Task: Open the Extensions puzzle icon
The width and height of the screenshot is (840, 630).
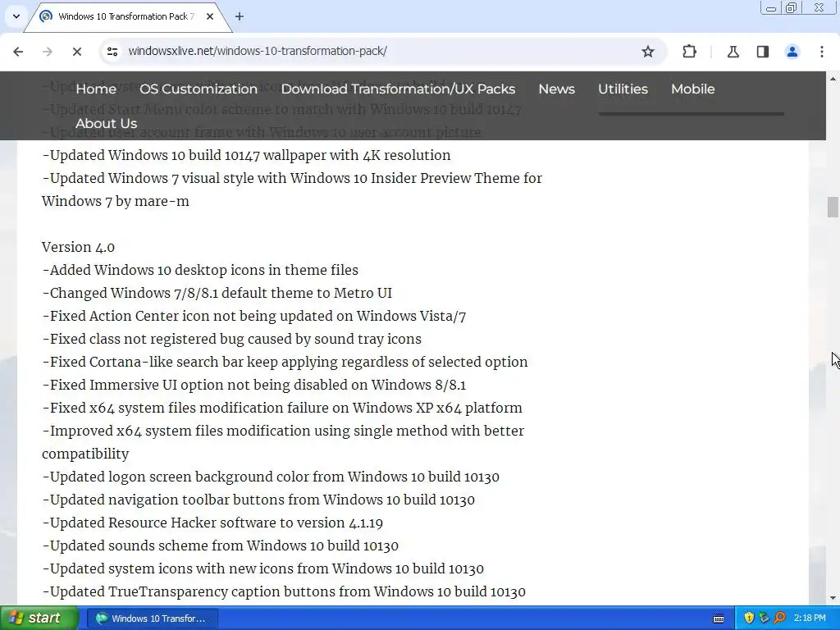Action: coord(689,52)
